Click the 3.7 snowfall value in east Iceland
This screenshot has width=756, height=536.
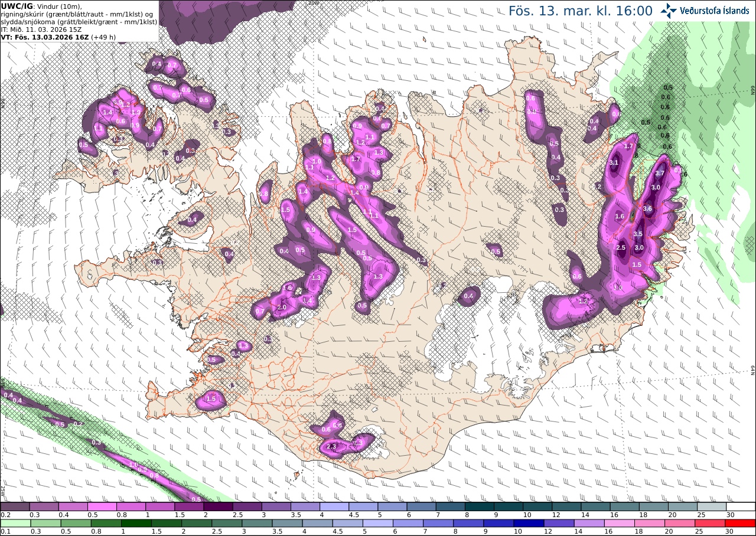(660, 173)
